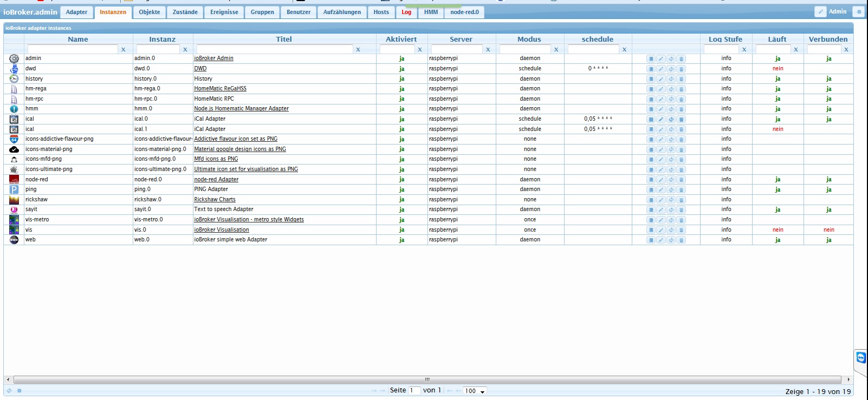Image resolution: width=868 pixels, height=400 pixels.
Task: Click the web adapter www icon
Action: click(x=14, y=240)
